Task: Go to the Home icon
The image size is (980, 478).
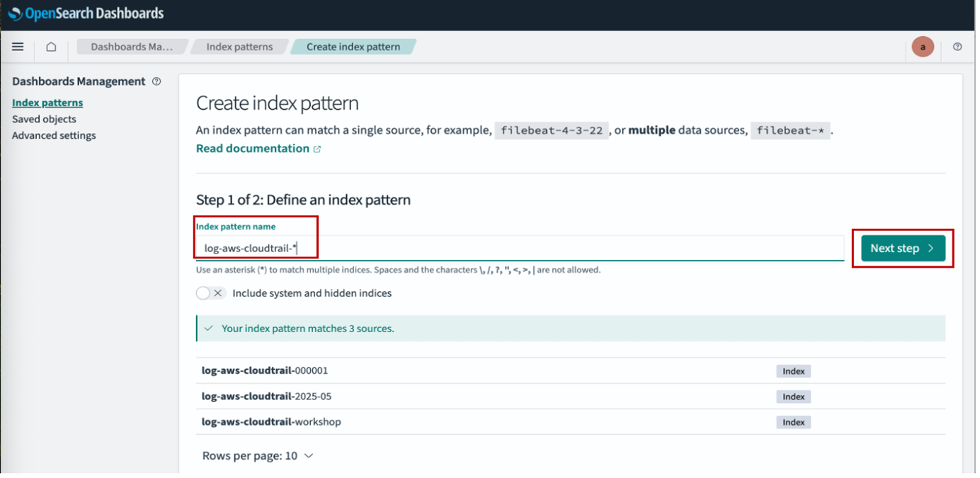Action: click(x=51, y=47)
